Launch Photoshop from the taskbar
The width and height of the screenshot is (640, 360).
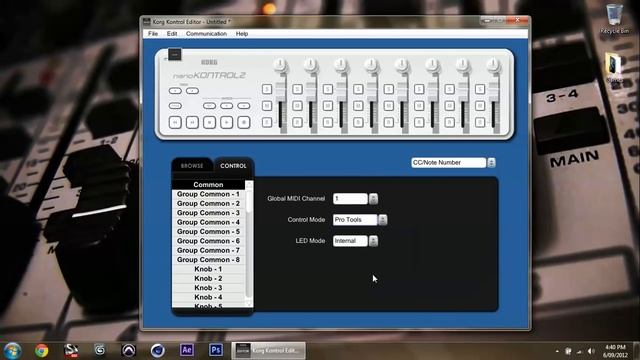coord(216,350)
